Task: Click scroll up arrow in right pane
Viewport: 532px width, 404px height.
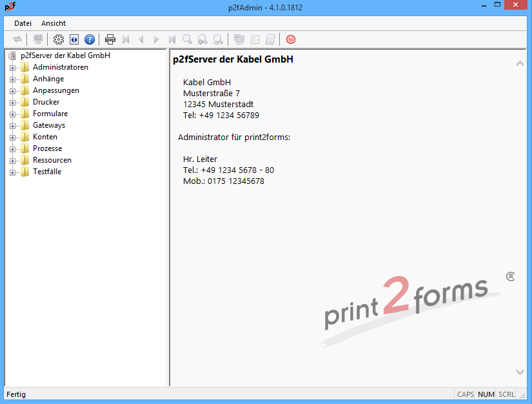Action: (520, 64)
